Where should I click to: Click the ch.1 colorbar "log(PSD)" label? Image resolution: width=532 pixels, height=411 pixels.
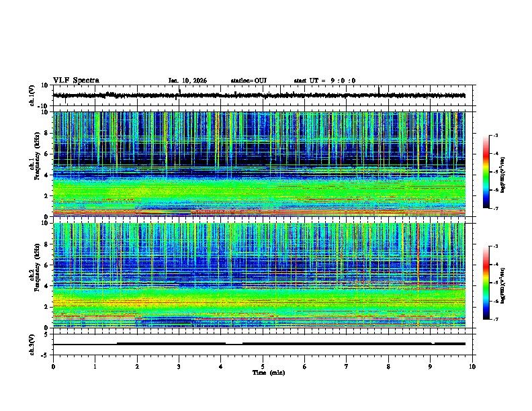502,175
